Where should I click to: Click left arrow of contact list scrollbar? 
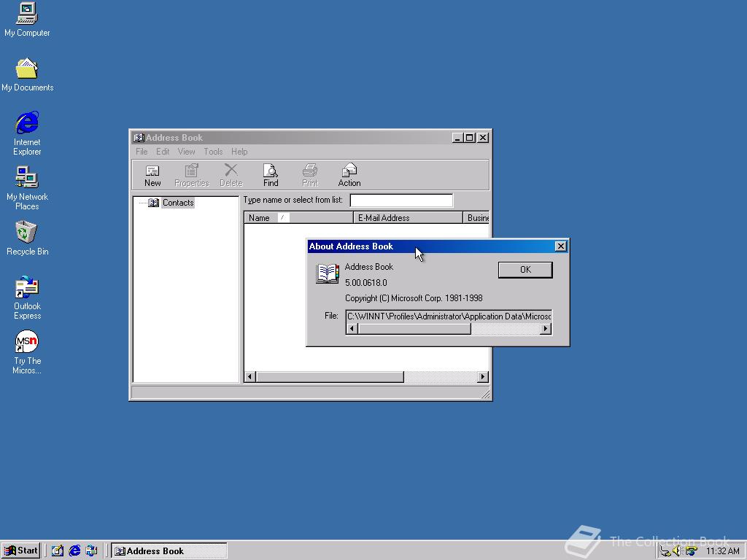pos(250,377)
